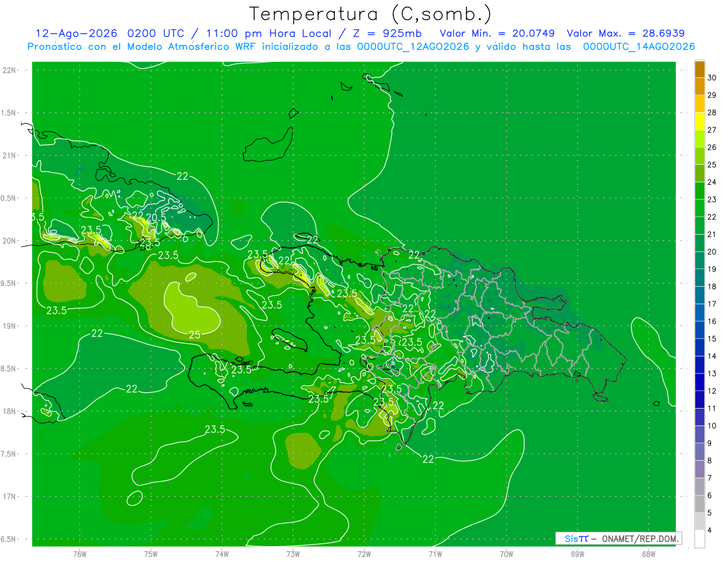Click the '70W' longitude axis label
Image resolution: width=728 pixels, height=562 pixels.
pyautogui.click(x=506, y=554)
